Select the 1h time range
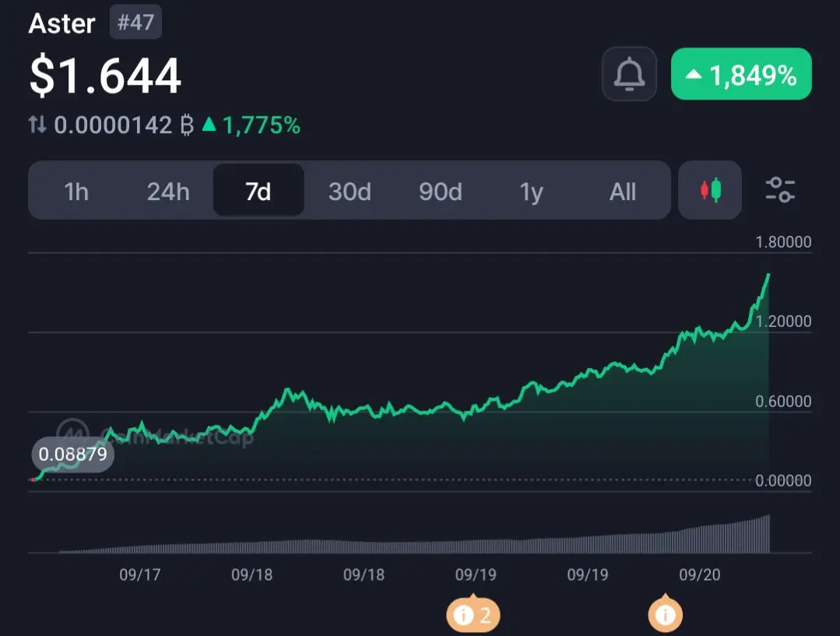This screenshot has width=840, height=636. (x=76, y=192)
